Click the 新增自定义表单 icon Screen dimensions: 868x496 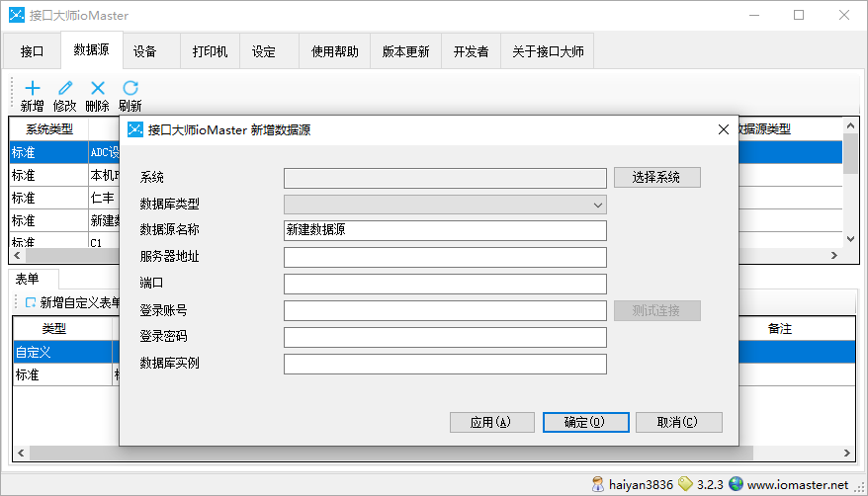[31, 302]
